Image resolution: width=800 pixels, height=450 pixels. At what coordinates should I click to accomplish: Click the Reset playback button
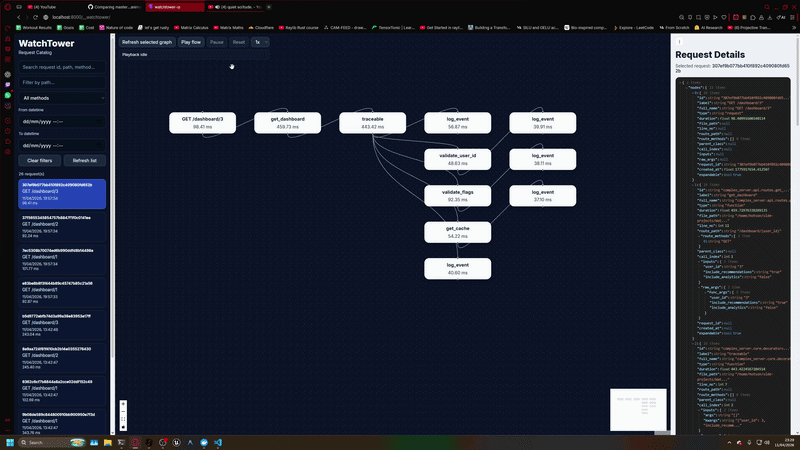click(x=239, y=42)
